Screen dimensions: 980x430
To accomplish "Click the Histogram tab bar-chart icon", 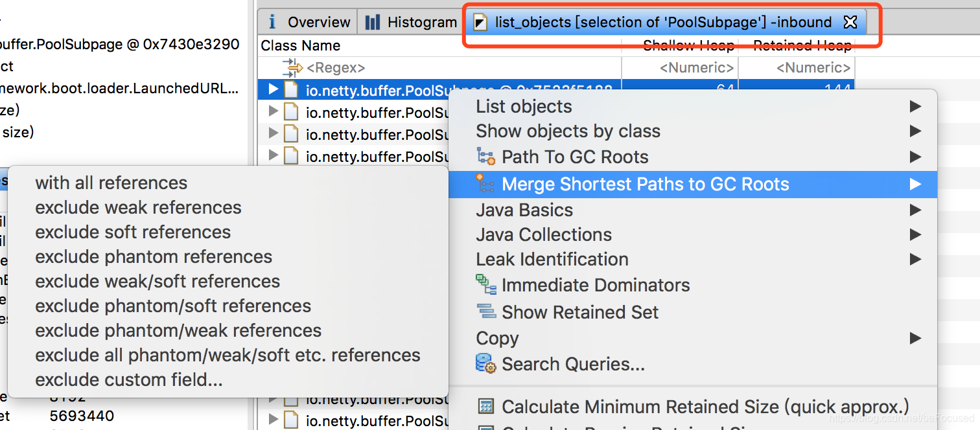I will click(373, 22).
